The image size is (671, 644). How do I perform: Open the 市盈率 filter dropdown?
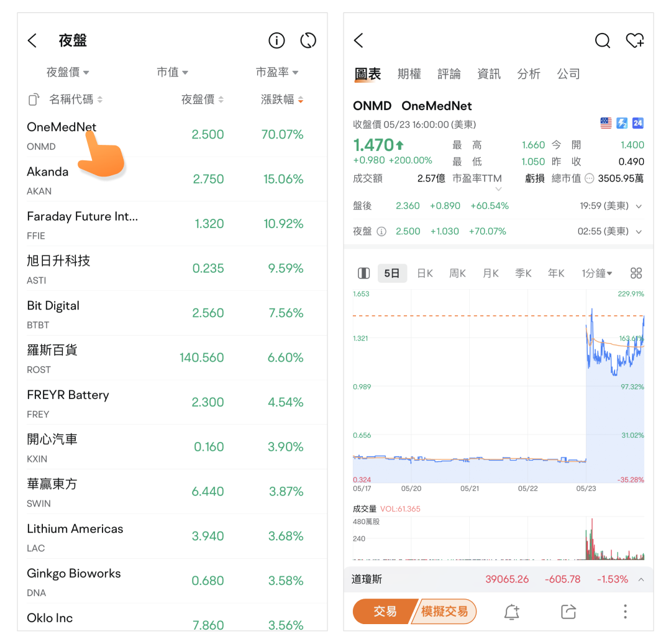tap(277, 73)
